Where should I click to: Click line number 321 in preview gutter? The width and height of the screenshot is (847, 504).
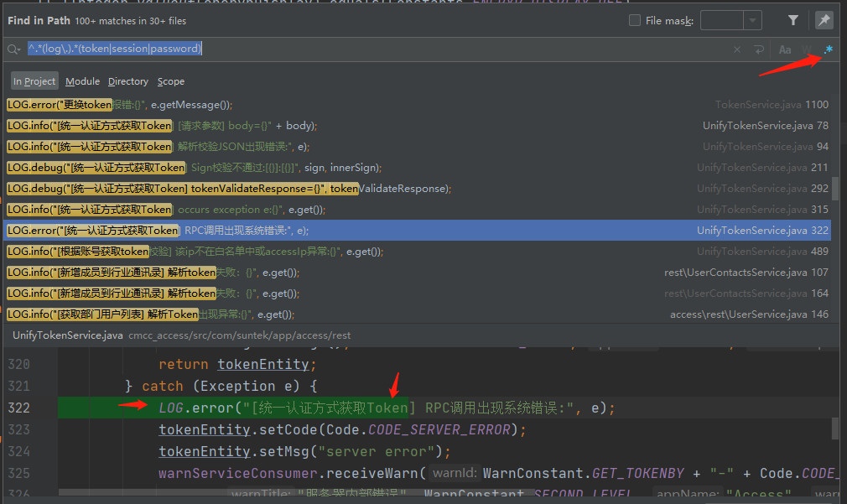coord(19,387)
